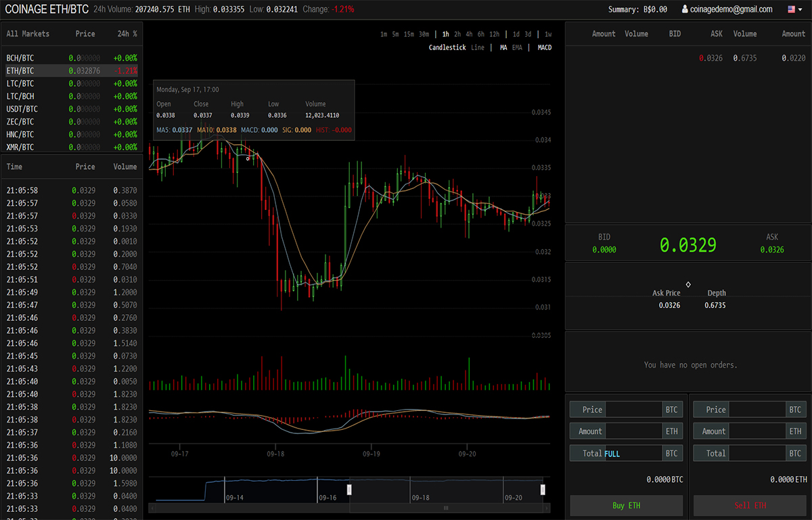Viewport: 812px width, 520px height.
Task: Open the language flag dropdown
Action: (794, 9)
